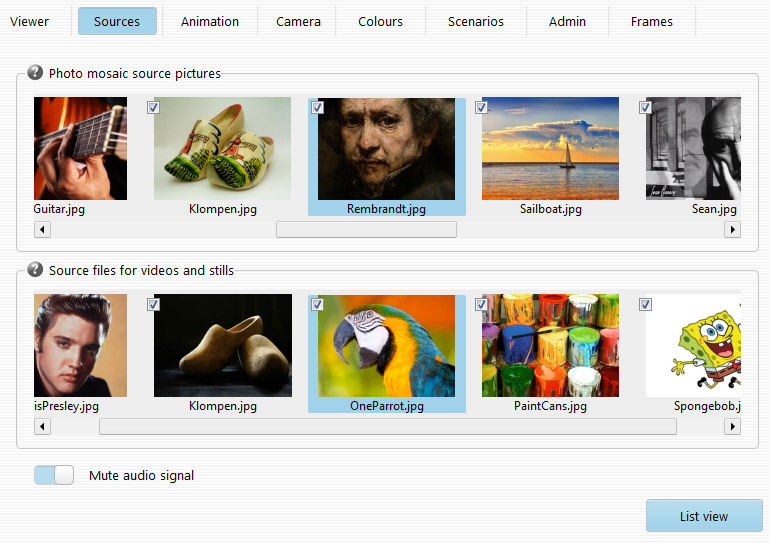Go to the Colours tab

click(380, 21)
